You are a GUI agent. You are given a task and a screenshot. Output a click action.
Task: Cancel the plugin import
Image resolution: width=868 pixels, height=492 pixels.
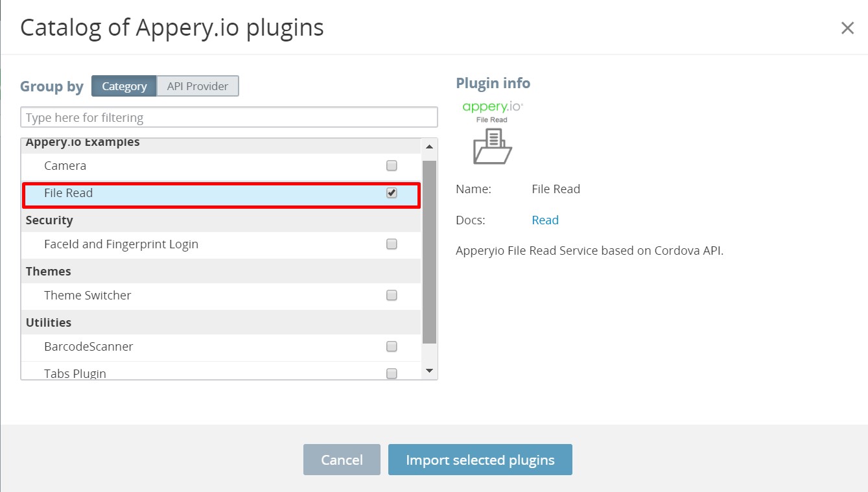point(342,460)
